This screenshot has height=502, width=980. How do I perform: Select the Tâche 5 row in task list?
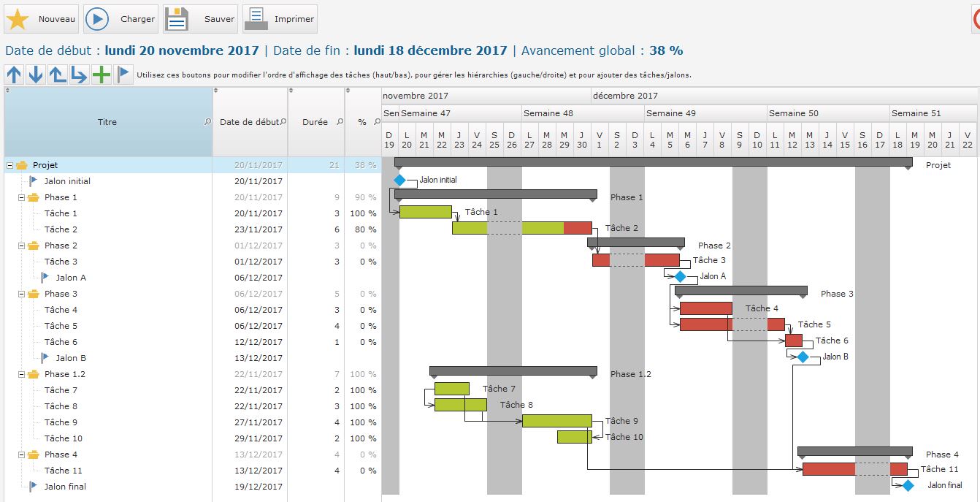pyautogui.click(x=61, y=326)
